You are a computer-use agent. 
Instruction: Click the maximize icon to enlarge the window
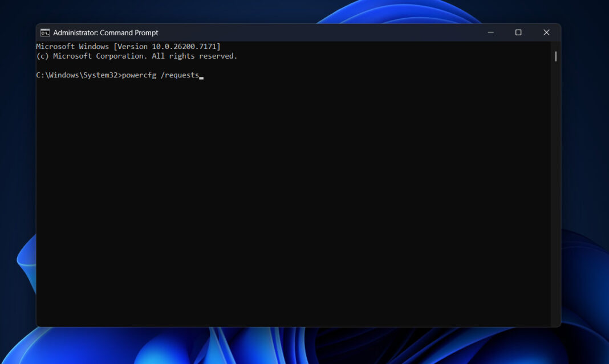tap(518, 32)
